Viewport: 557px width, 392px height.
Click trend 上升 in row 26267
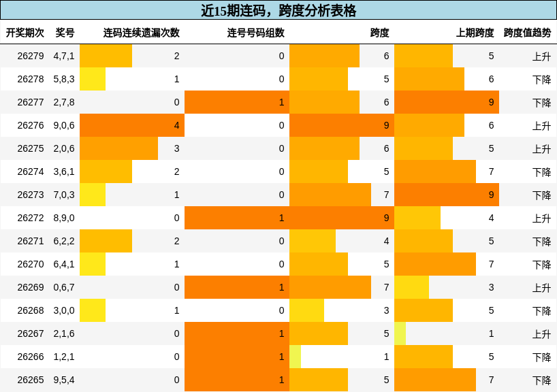click(541, 333)
